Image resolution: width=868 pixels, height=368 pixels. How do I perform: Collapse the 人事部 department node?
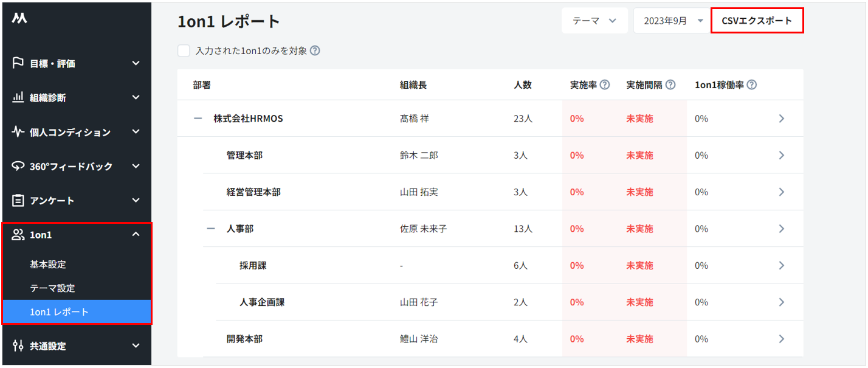click(x=211, y=229)
